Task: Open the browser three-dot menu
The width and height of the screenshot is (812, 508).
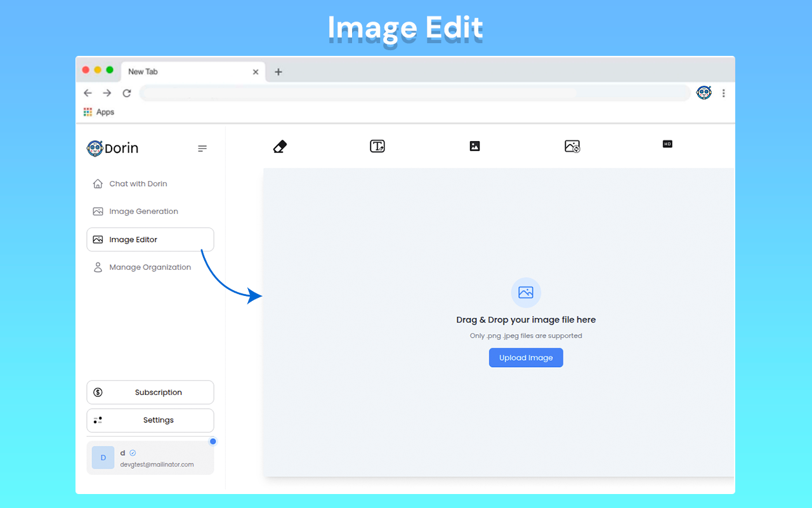Action: tap(723, 93)
